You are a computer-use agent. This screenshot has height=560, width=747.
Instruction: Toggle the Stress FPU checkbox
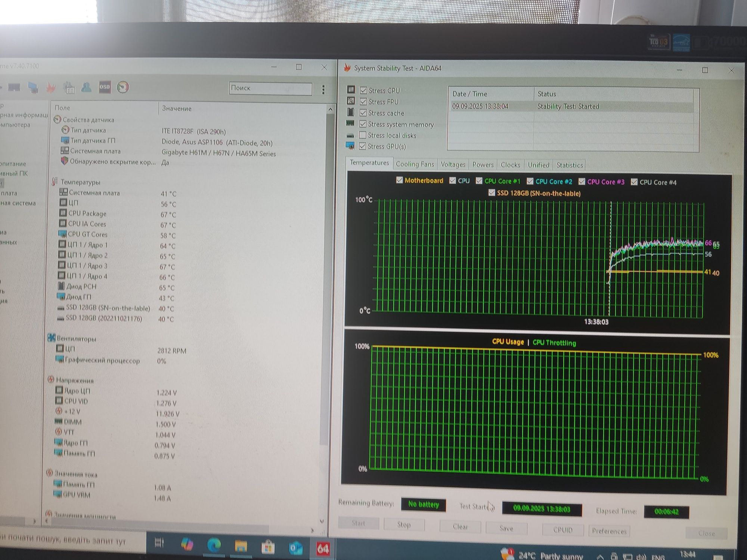point(363,102)
